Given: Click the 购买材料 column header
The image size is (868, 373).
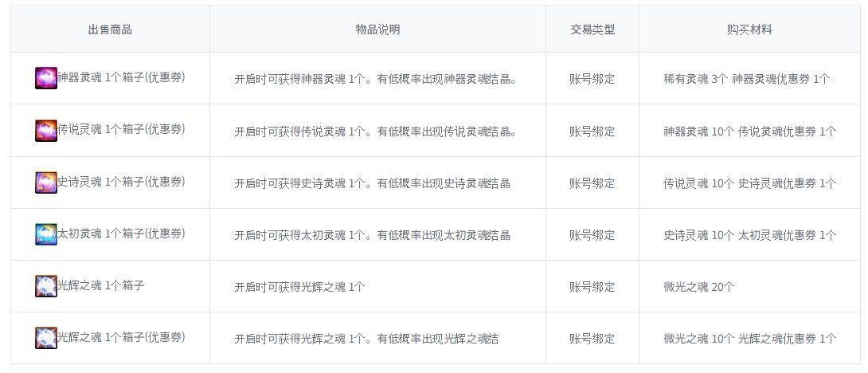Looking at the screenshot, I should click(750, 29).
